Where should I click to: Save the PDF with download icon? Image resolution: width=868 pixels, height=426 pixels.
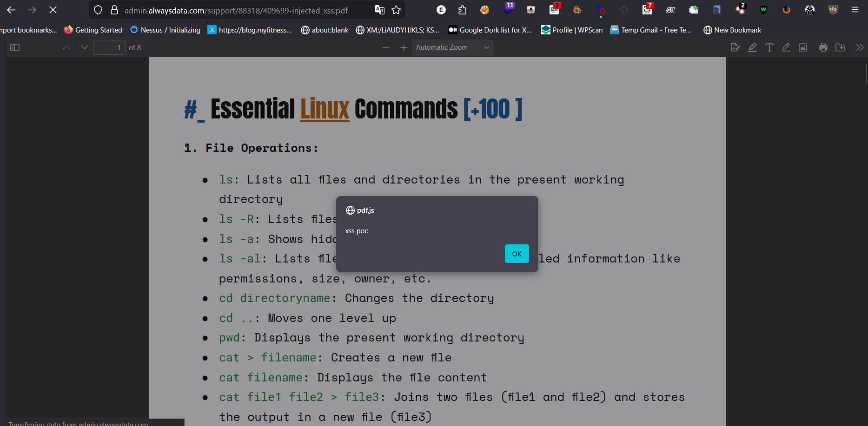840,47
